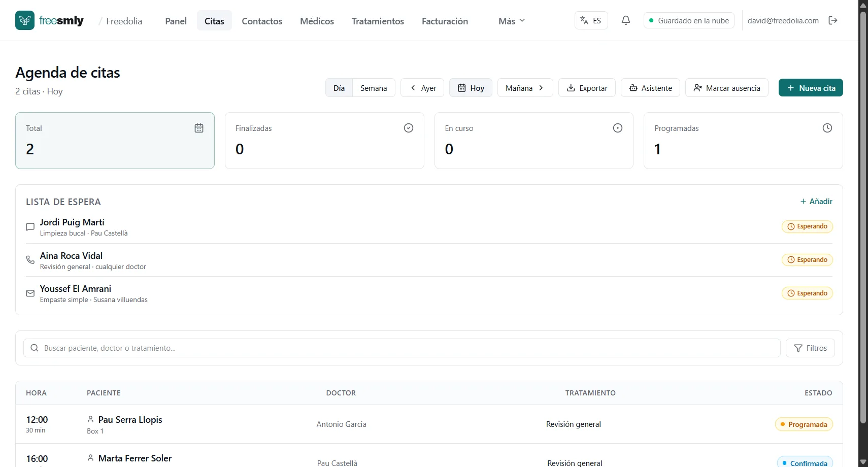Click the calendar icon in the Total card
The width and height of the screenshot is (868, 467).
(x=199, y=128)
